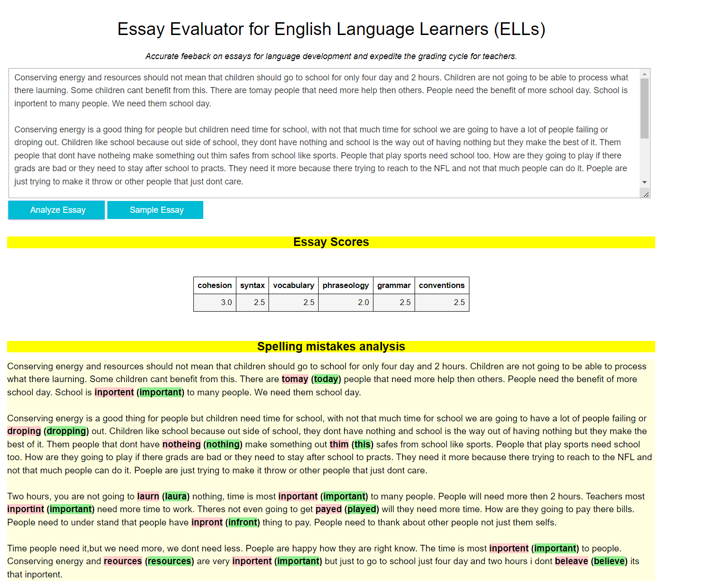
Task: Click the suggested correction laura
Action: pyautogui.click(x=176, y=497)
